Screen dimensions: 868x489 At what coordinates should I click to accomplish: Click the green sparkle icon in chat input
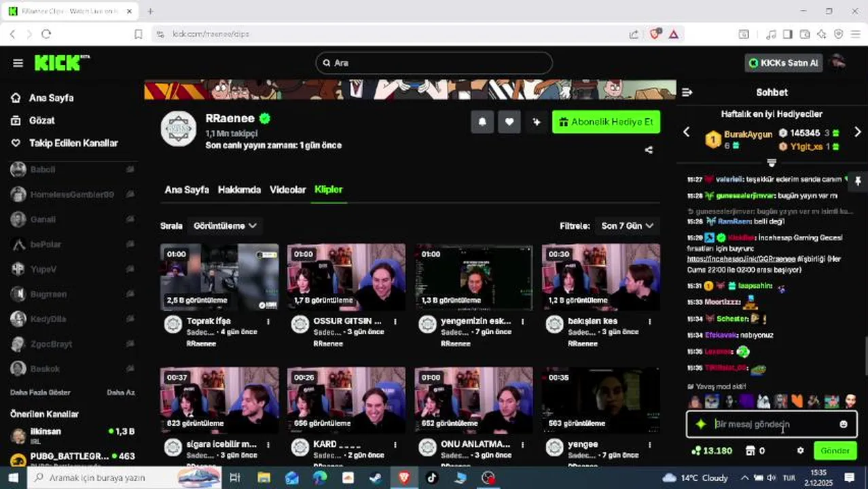(x=701, y=424)
